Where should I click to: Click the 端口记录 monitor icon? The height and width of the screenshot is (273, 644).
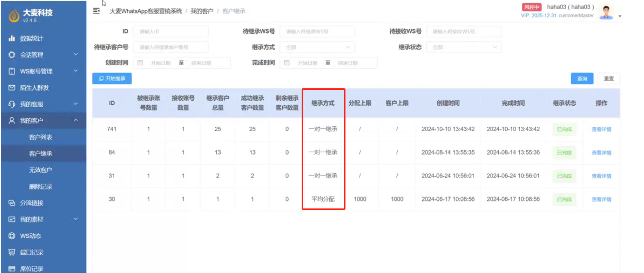pos(12,252)
